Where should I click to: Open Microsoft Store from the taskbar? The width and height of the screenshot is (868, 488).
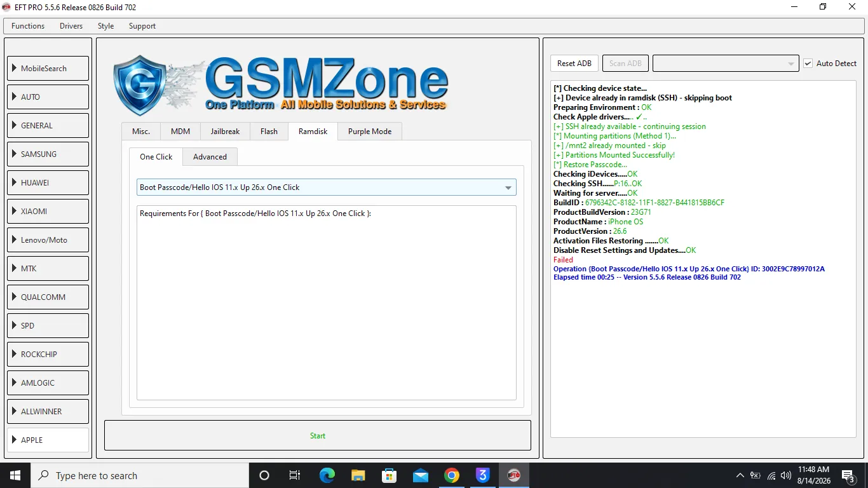point(390,475)
